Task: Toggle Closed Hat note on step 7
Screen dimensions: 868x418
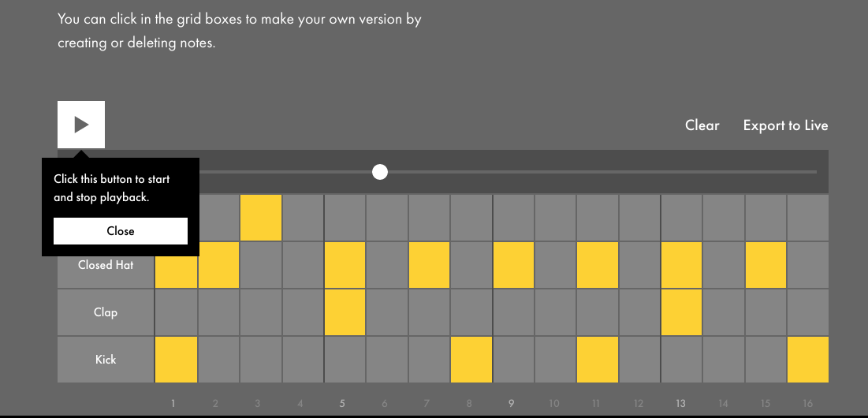Action: point(429,265)
